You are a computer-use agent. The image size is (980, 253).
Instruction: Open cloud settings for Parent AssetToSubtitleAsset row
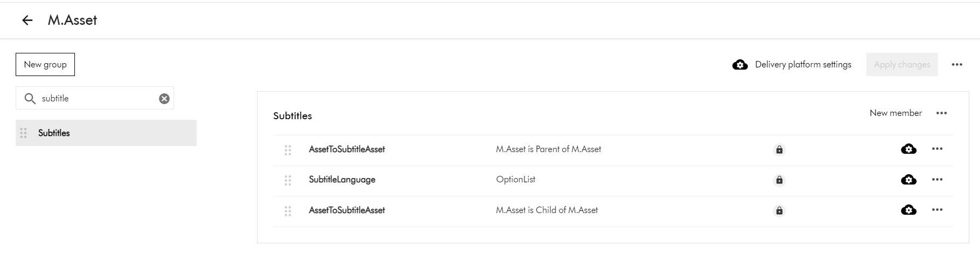point(908,149)
